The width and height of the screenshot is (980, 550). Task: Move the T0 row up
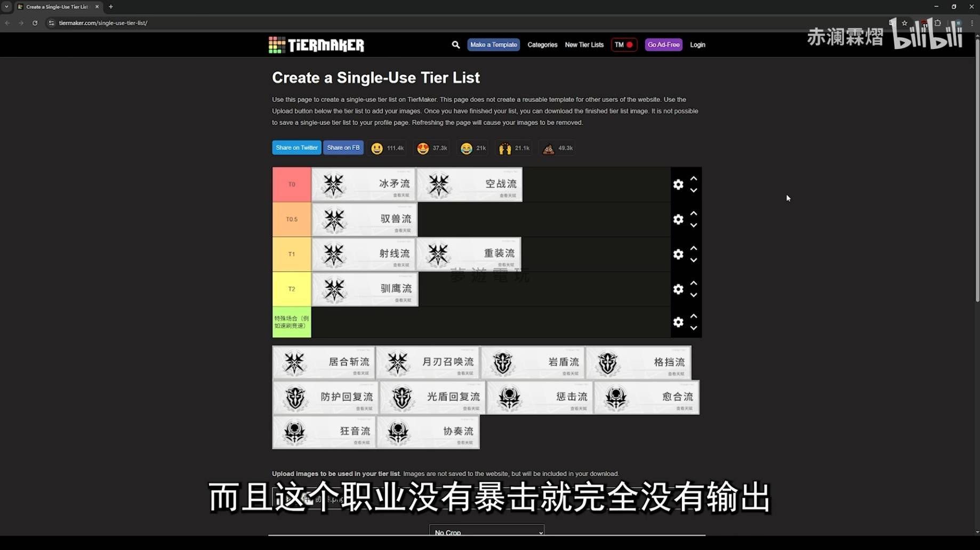pyautogui.click(x=694, y=179)
